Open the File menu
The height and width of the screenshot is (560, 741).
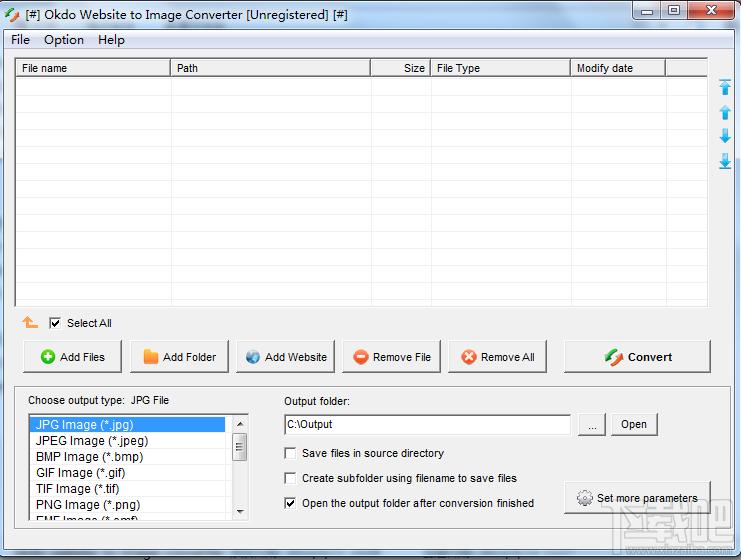tap(20, 40)
